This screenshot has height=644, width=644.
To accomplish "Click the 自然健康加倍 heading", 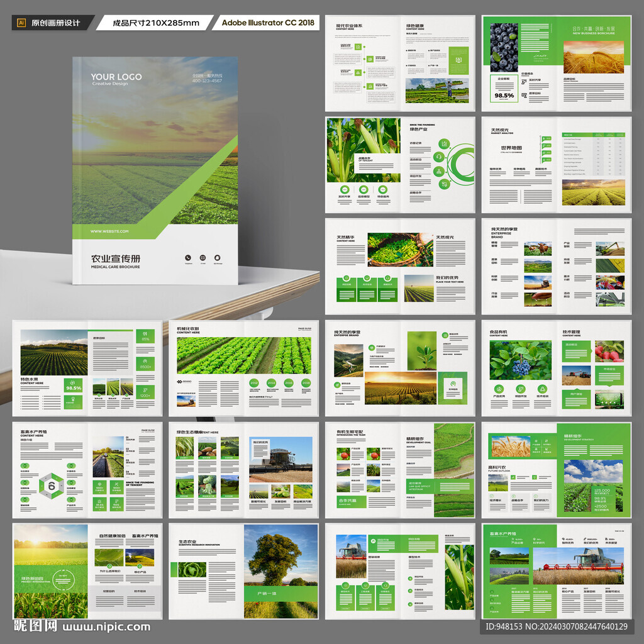I will (x=112, y=536).
